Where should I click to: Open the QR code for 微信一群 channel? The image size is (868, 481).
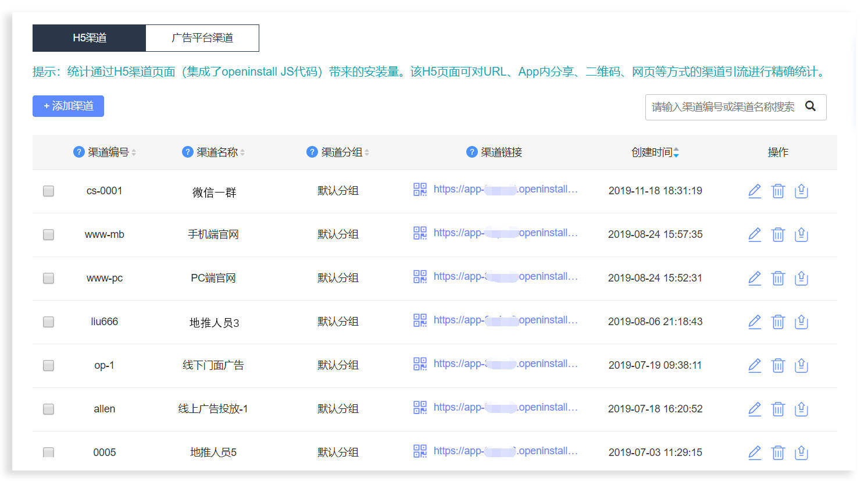click(x=419, y=189)
